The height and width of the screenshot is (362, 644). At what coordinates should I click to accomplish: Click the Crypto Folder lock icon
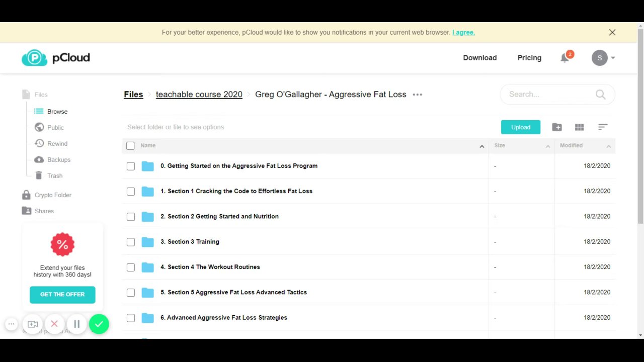pyautogui.click(x=26, y=195)
